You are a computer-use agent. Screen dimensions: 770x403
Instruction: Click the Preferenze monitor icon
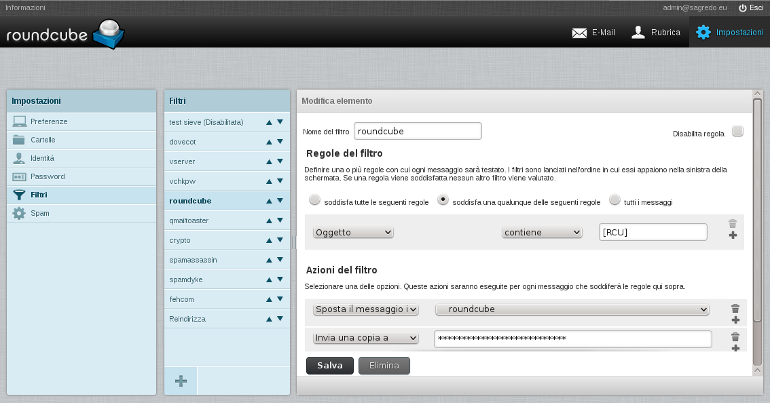pos(19,121)
